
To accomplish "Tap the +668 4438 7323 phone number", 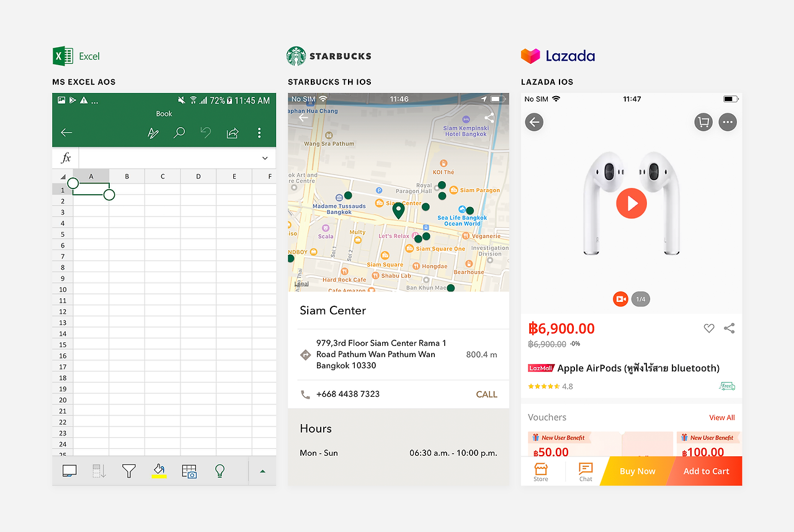I will coord(348,394).
